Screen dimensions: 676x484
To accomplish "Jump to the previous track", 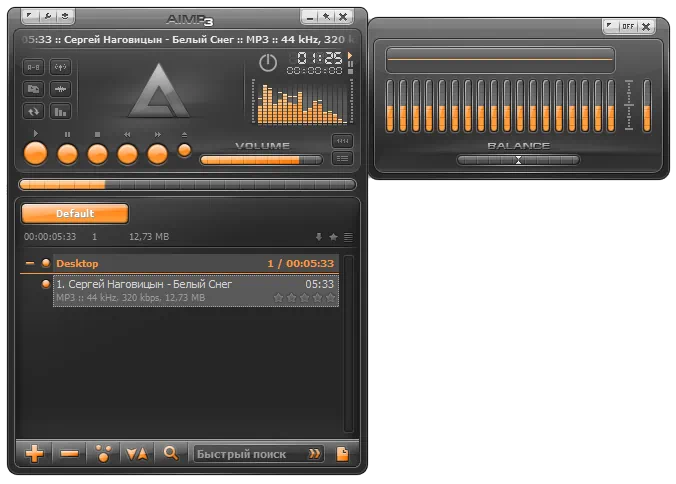I will (127, 154).
